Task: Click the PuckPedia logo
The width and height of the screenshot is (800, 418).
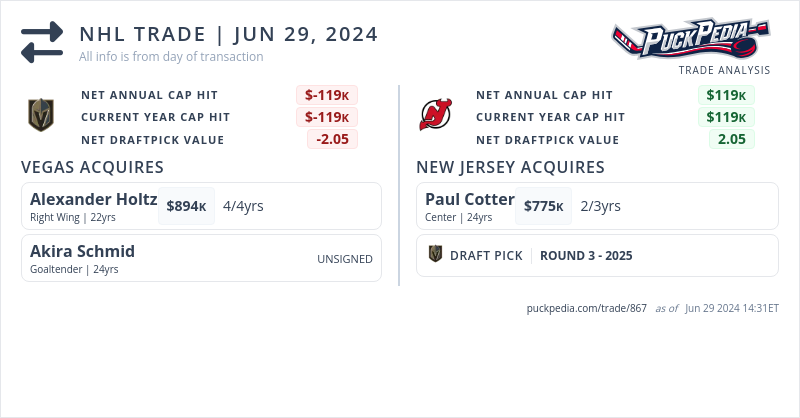Action: tap(691, 40)
